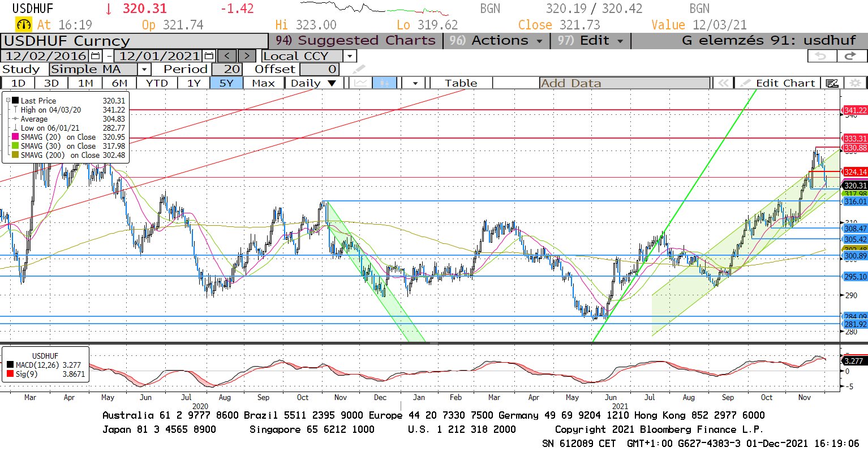Click the SMAVG (200) on Close legend row
Screen dimensions: 868x460
68,155
